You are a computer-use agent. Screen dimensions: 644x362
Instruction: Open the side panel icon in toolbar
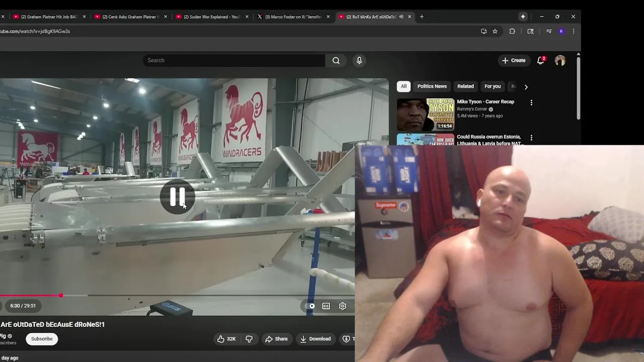click(x=530, y=31)
